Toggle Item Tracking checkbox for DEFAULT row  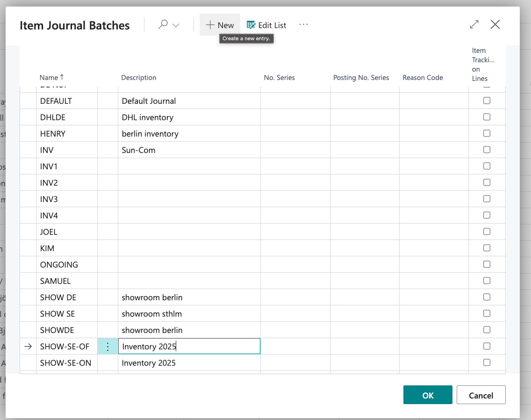[487, 101]
